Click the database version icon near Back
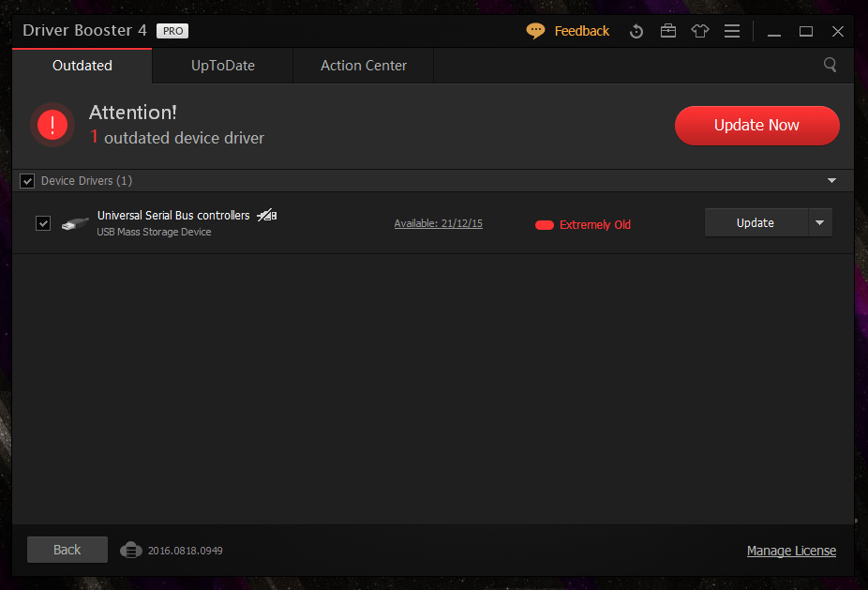Screen dimensions: 868x590 pos(131,550)
